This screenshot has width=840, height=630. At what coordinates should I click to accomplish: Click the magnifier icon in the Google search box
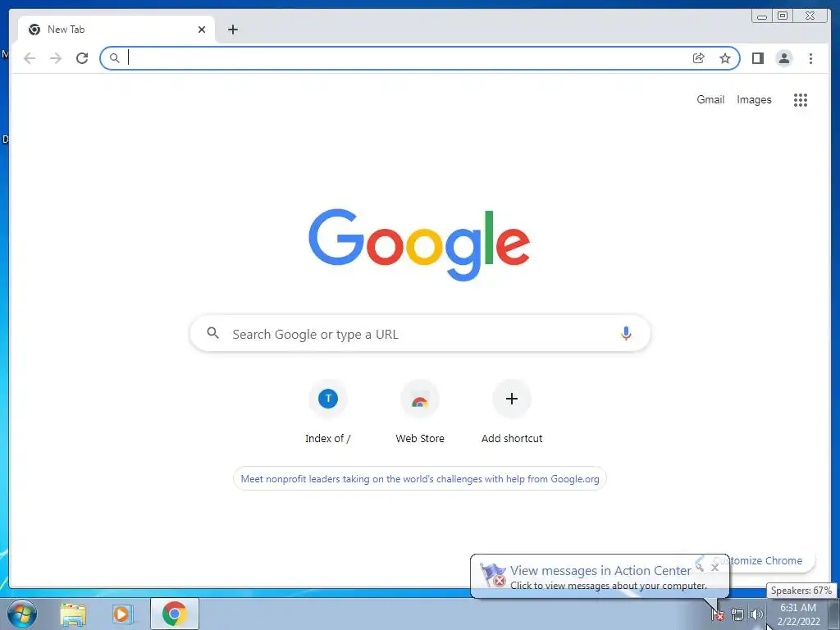coord(212,333)
